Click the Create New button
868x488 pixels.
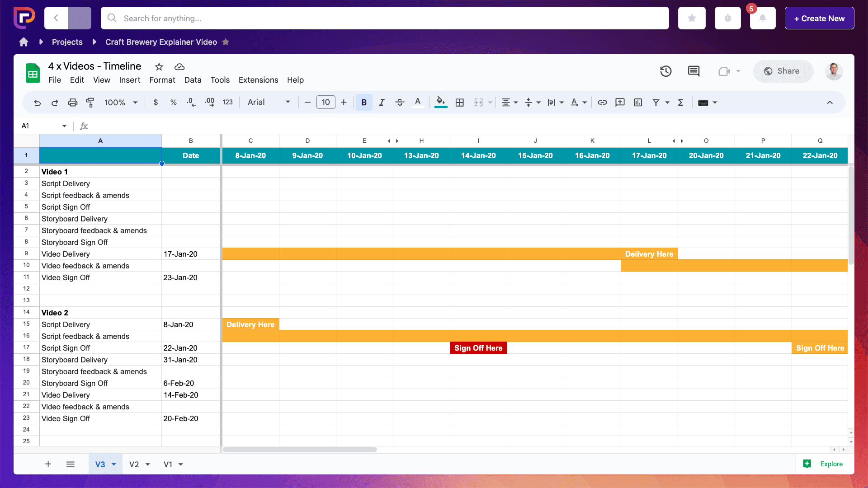[x=819, y=19]
